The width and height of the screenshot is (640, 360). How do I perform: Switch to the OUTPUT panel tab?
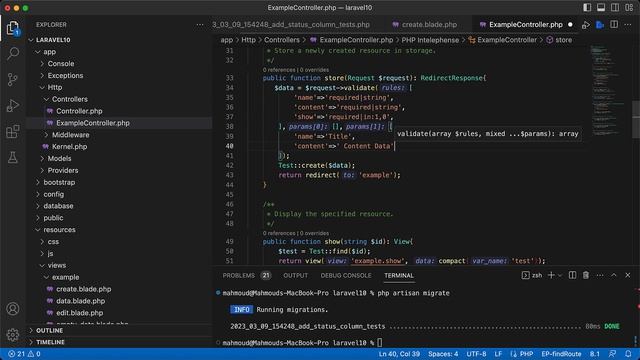[x=296, y=276]
